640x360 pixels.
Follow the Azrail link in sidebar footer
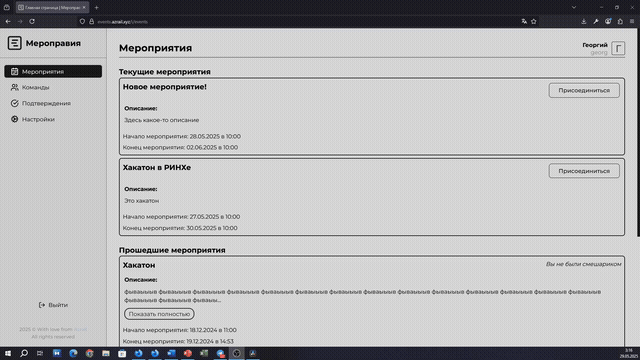(80, 329)
